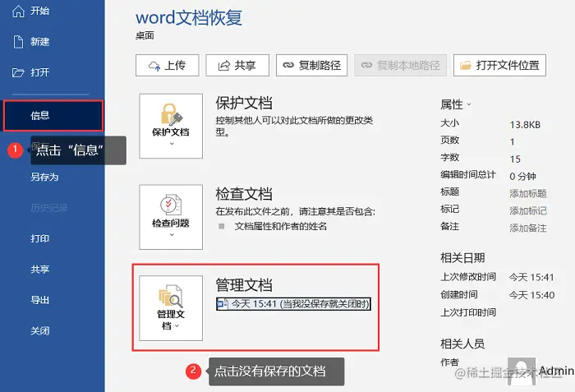Click the padlock and key icon

click(x=172, y=114)
